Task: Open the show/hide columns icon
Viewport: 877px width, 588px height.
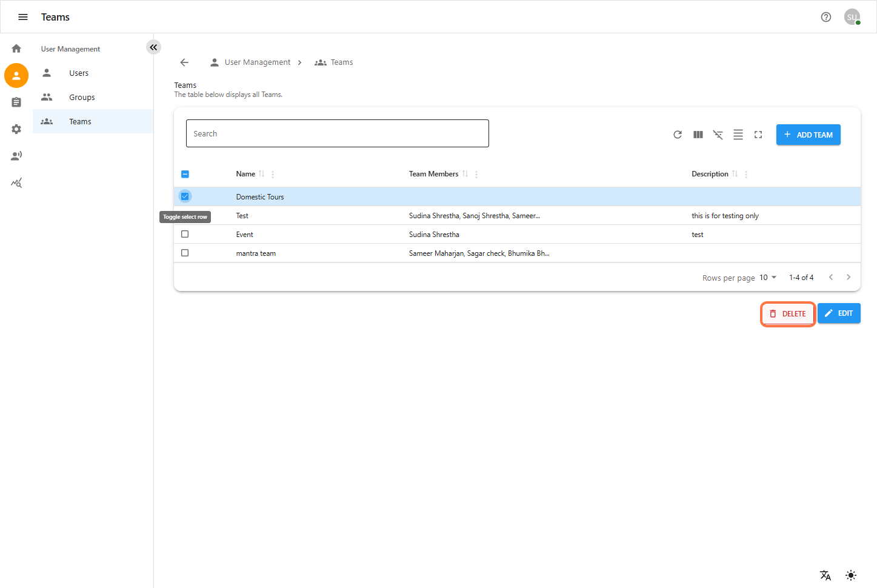Action: coord(698,135)
